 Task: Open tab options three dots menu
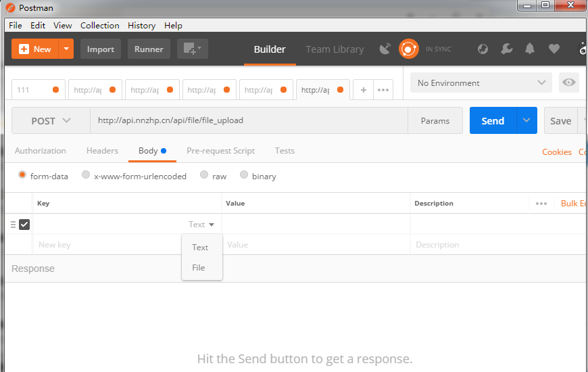coord(383,90)
